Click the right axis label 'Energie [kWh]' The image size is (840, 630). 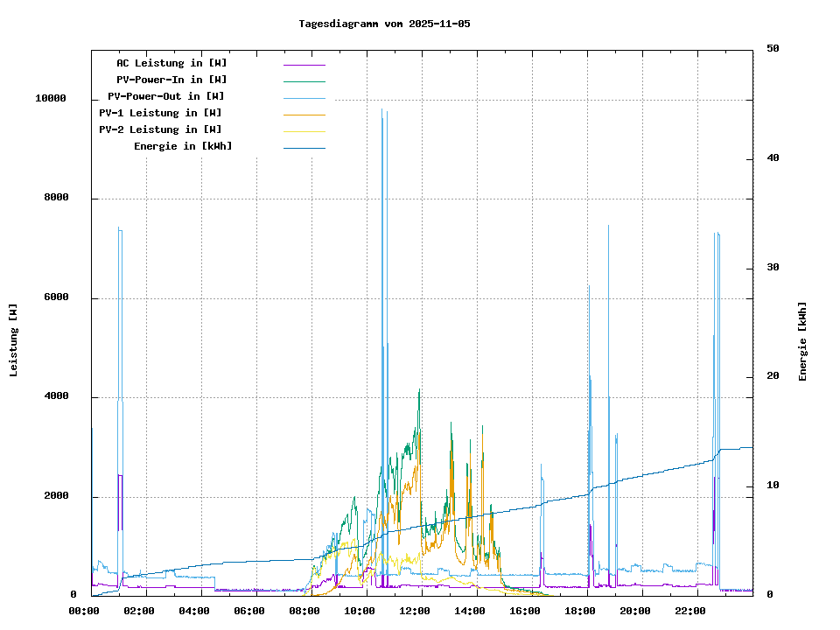(x=802, y=341)
